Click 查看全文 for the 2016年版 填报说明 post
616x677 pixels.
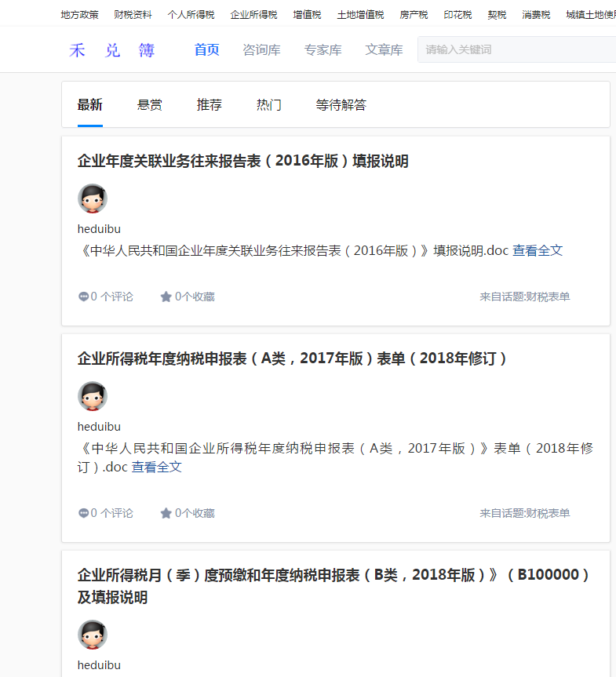(538, 250)
